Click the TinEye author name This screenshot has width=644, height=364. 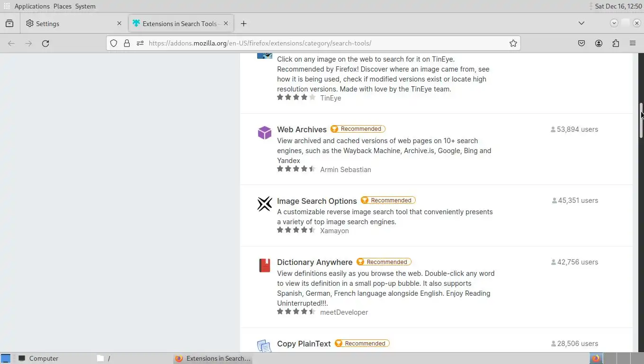[331, 98]
